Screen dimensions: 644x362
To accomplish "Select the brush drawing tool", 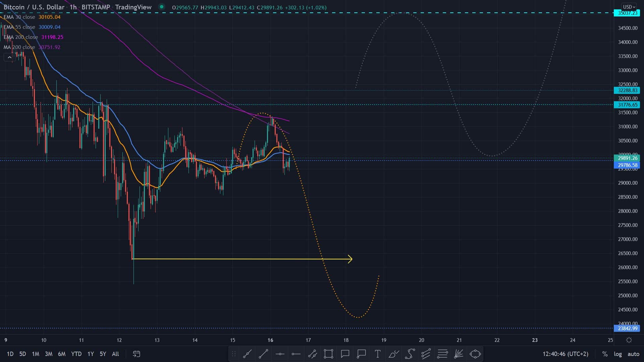I will [x=394, y=354].
